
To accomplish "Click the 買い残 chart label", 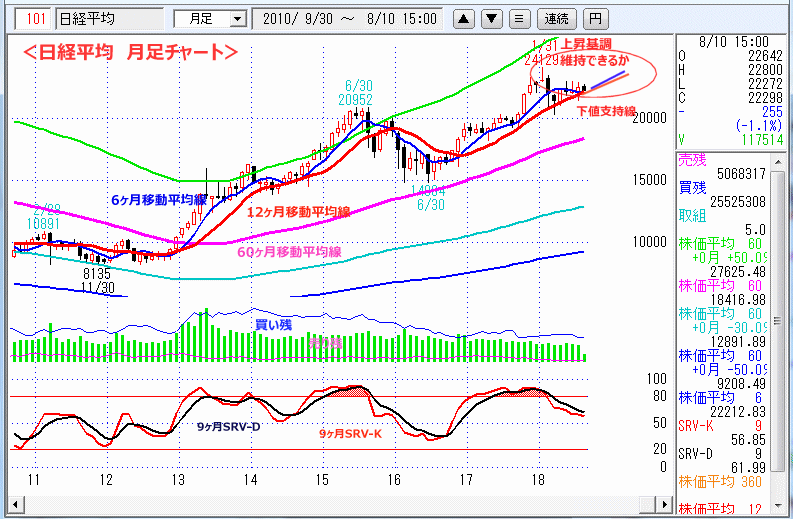I will click(x=274, y=325).
